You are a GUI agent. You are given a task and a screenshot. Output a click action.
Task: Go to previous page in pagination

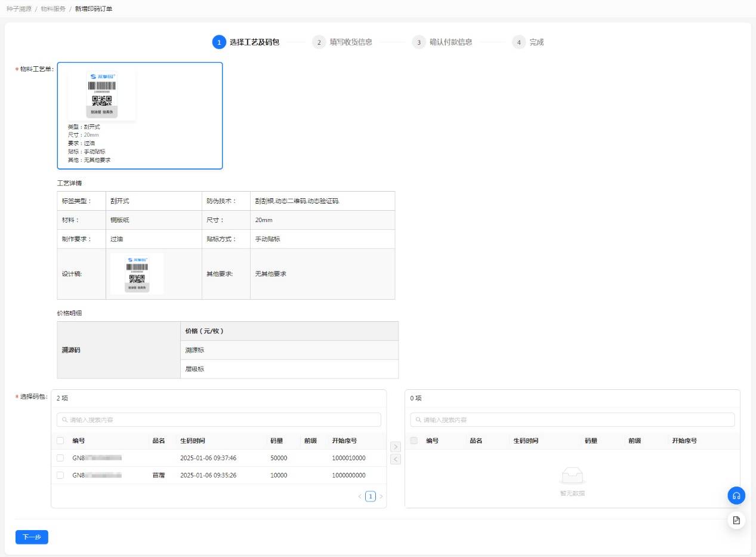pyautogui.click(x=360, y=496)
